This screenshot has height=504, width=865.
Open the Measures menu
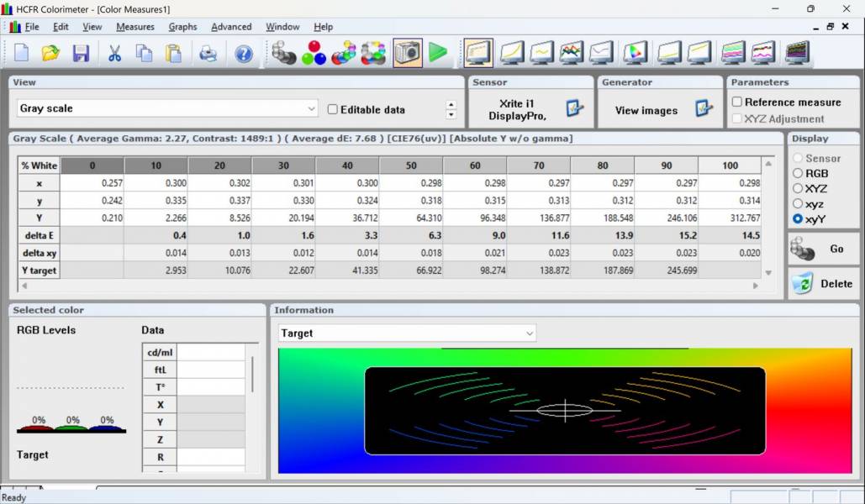[135, 27]
